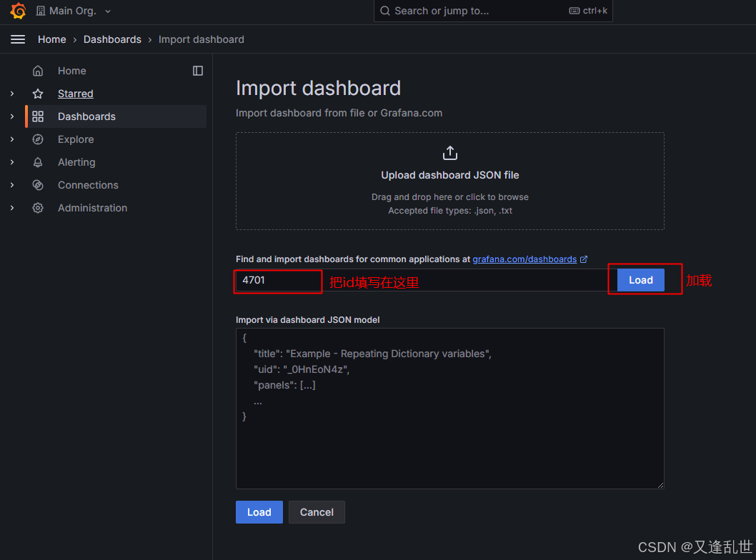Click the external link icon after grafana.com/dashboards
The width and height of the screenshot is (756, 560).
[583, 259]
